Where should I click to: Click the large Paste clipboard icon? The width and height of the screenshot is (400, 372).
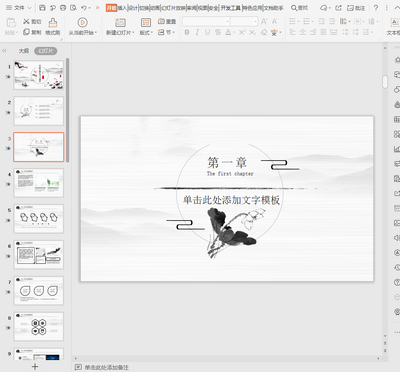(x=11, y=23)
